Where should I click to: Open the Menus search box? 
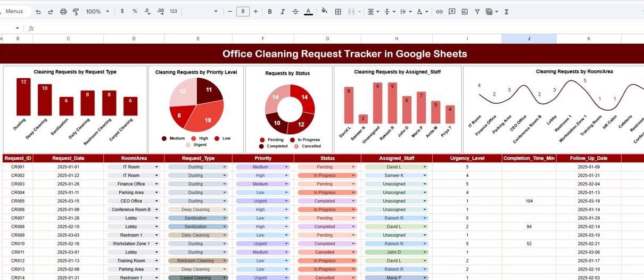pos(16,11)
